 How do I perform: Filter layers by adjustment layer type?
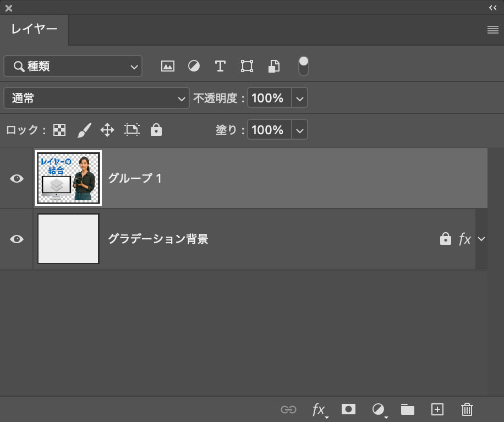194,66
